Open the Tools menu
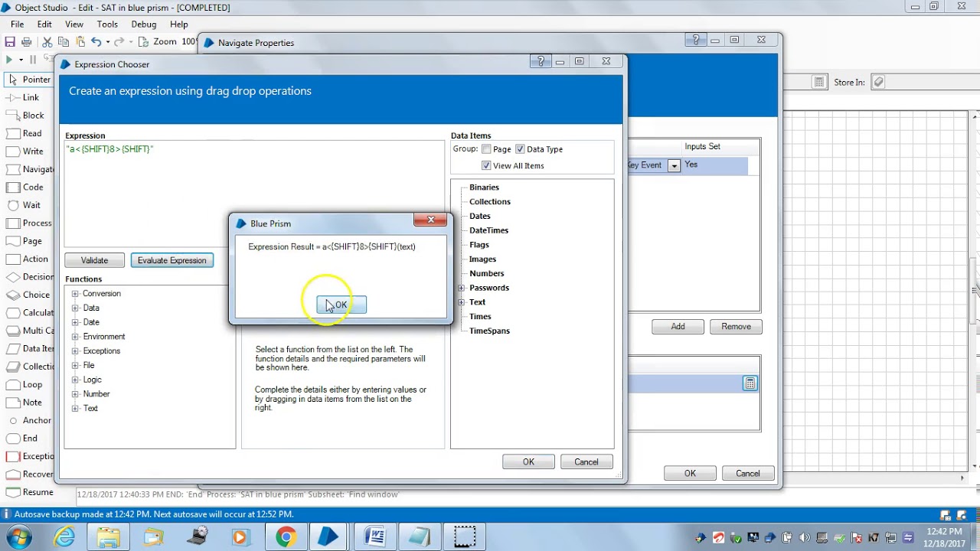The width and height of the screenshot is (980, 551). tap(107, 24)
